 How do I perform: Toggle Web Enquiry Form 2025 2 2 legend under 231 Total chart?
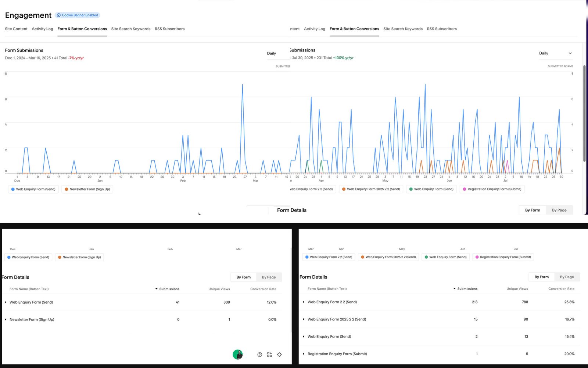tap(371, 189)
